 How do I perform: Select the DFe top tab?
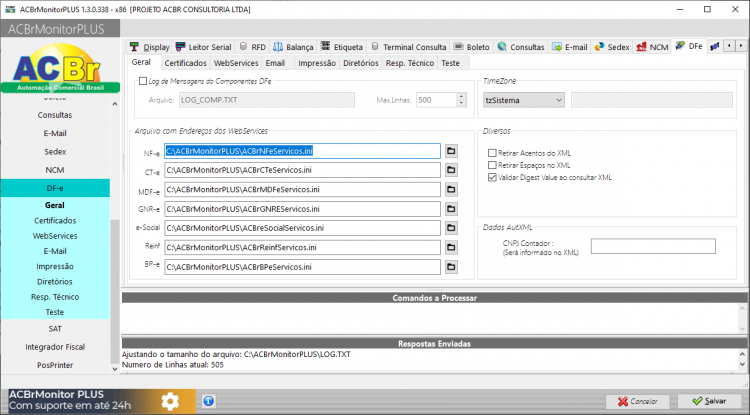pyautogui.click(x=689, y=46)
